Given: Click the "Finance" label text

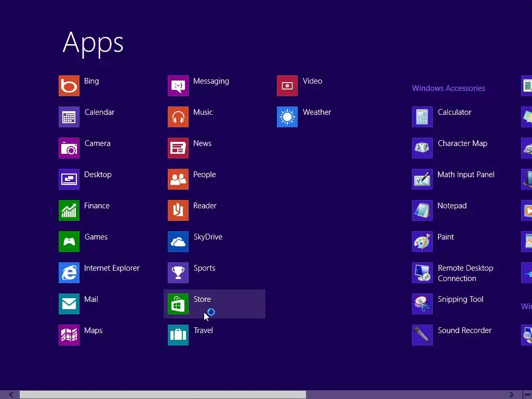Looking at the screenshot, I should [97, 206].
